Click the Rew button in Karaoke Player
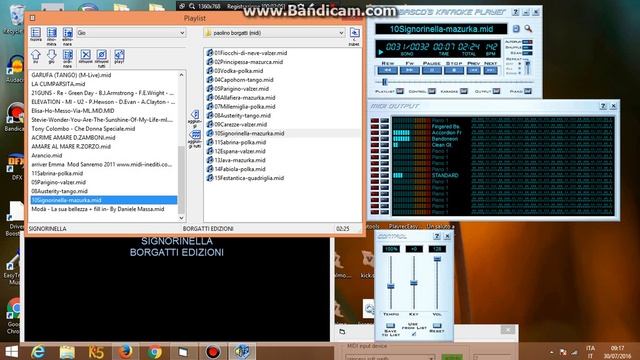 (x=388, y=70)
